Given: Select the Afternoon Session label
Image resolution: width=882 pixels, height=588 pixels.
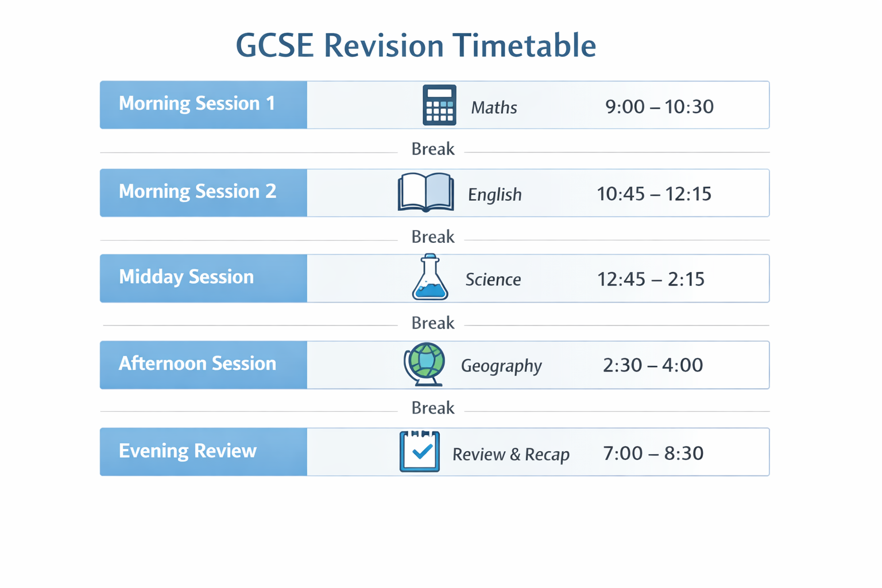Looking at the screenshot, I should point(198,364).
